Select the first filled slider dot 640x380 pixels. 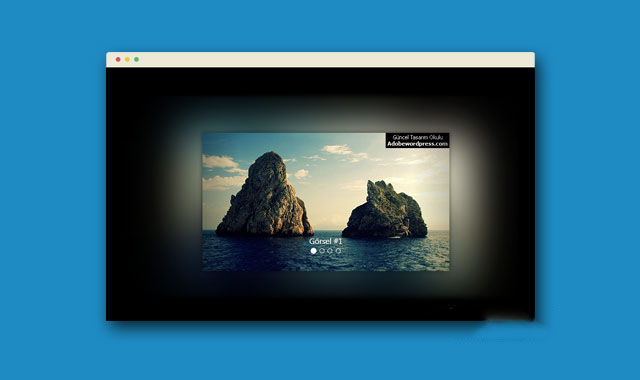click(x=313, y=251)
